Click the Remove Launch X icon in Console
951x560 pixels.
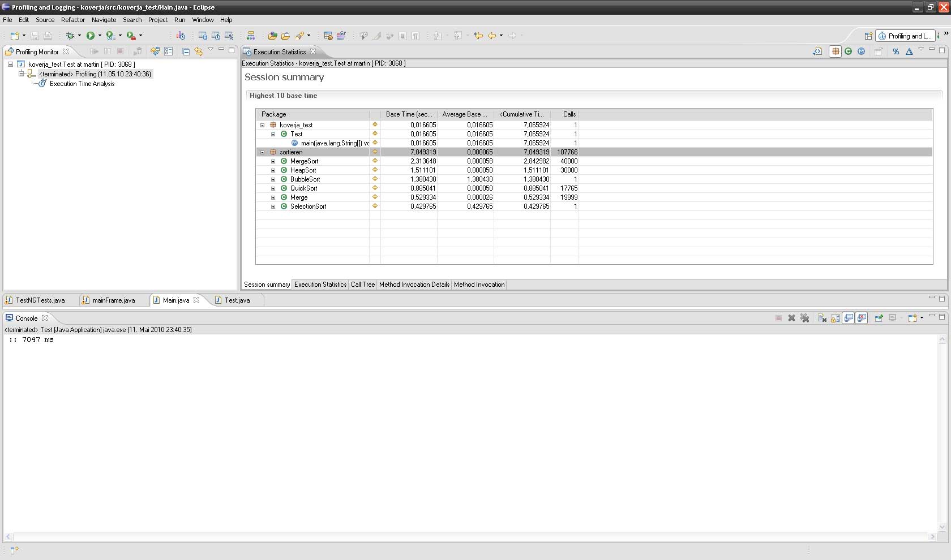[x=791, y=318]
